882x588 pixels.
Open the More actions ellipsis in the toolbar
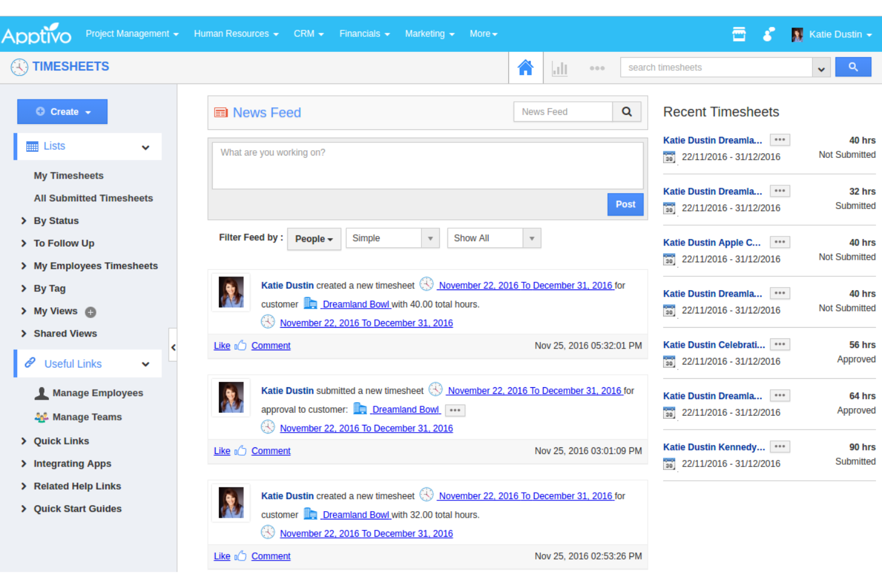(597, 68)
